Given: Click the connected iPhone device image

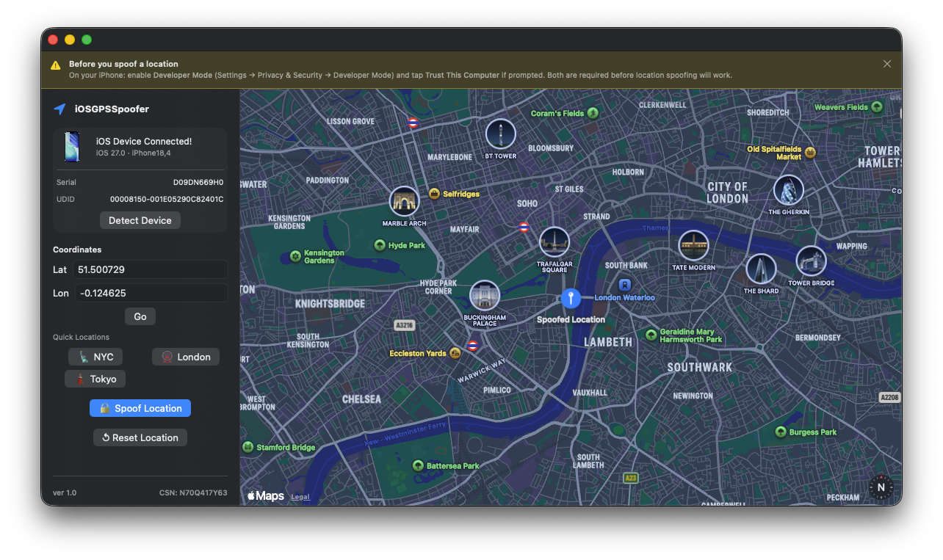Looking at the screenshot, I should click(72, 147).
